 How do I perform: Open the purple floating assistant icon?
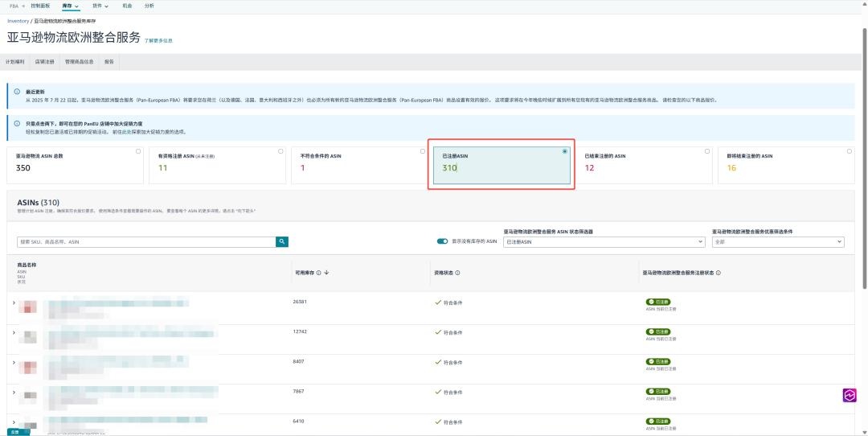[850, 395]
